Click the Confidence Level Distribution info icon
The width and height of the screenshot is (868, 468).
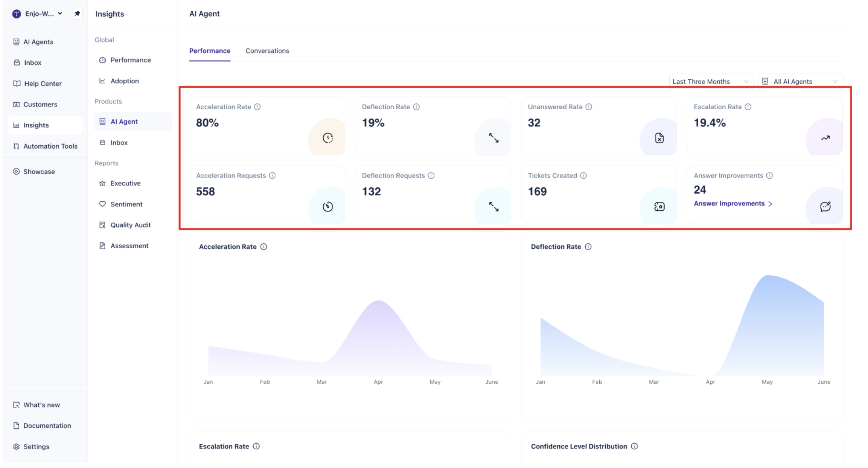634,446
